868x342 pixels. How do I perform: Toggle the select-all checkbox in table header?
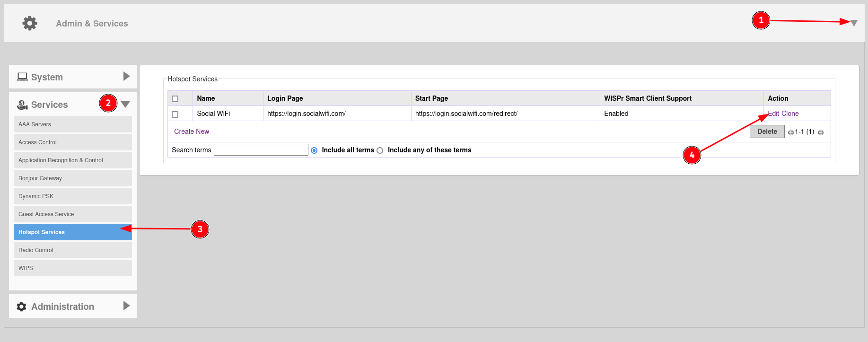point(175,99)
